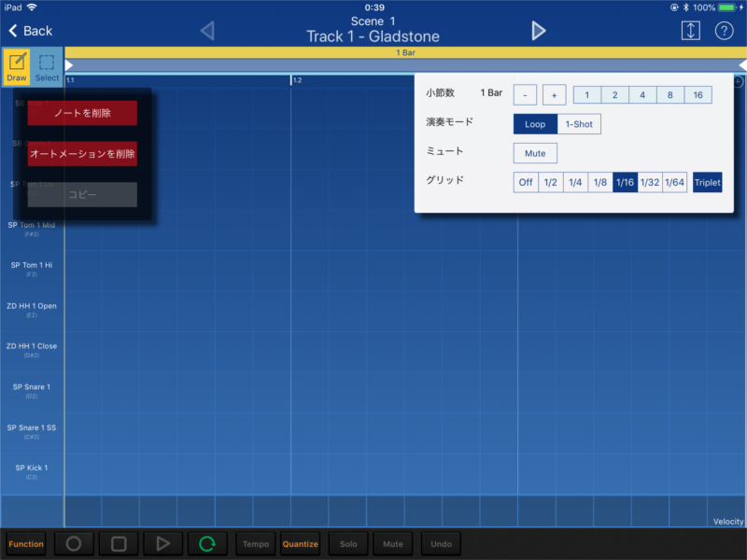Screen dimensions: 747x560
Task: Open the Function menu
Action: click(26, 544)
